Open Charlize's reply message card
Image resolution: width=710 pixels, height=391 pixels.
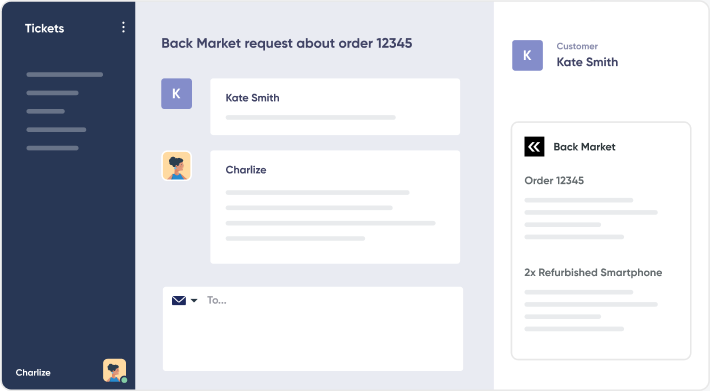pyautogui.click(x=335, y=207)
